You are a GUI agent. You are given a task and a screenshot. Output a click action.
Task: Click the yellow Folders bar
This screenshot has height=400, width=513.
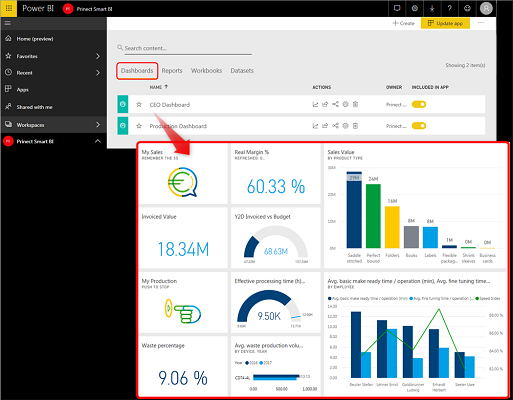click(392, 227)
